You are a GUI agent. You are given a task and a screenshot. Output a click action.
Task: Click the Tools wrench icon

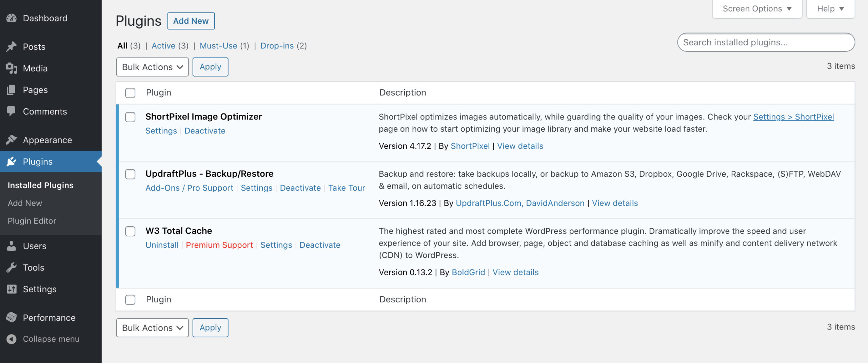[x=12, y=268]
